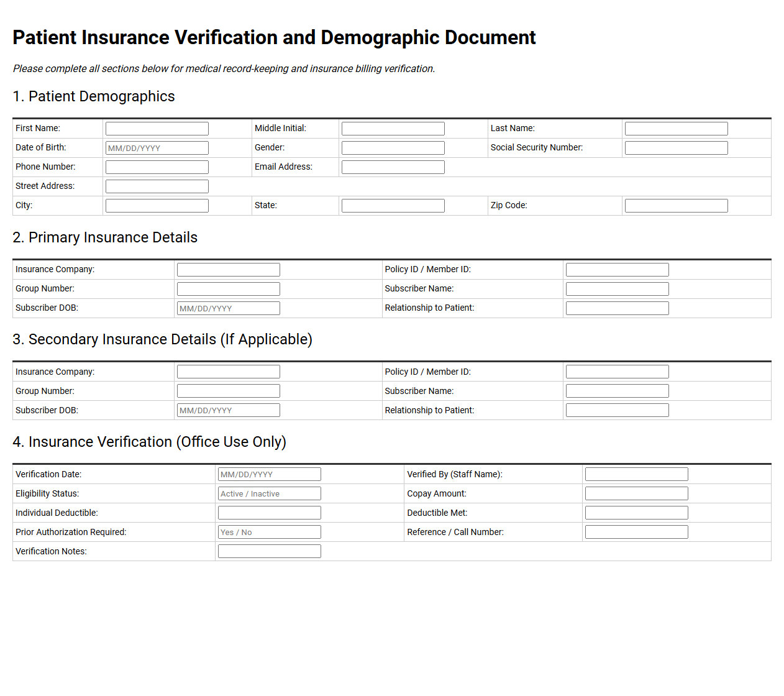Click the 'Street Address:' label
Screen dimensions: 784x696
point(45,186)
